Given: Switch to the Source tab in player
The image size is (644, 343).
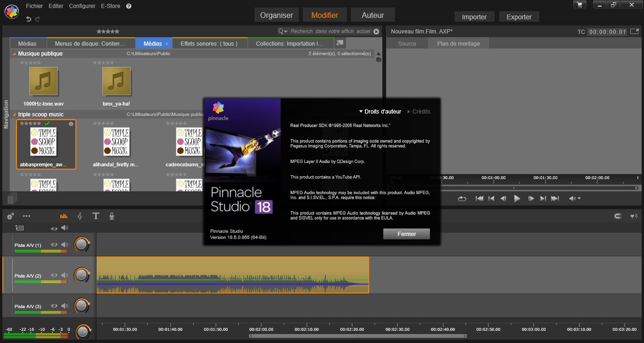Looking at the screenshot, I should point(407,43).
